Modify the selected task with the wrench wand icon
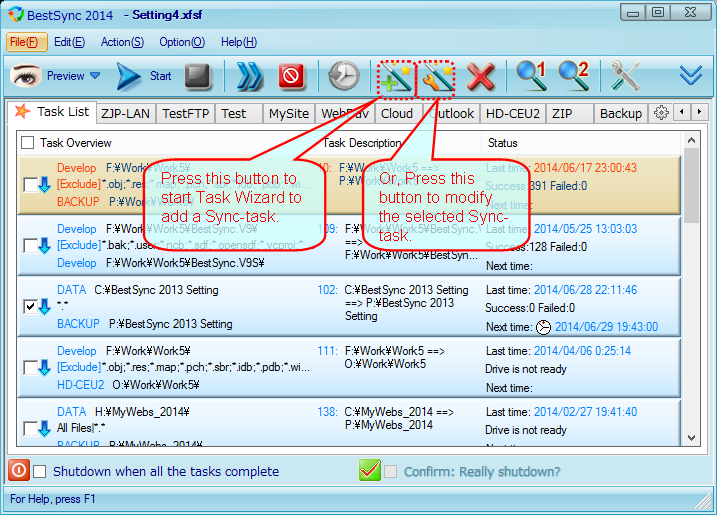The width and height of the screenshot is (717, 515). (x=437, y=79)
